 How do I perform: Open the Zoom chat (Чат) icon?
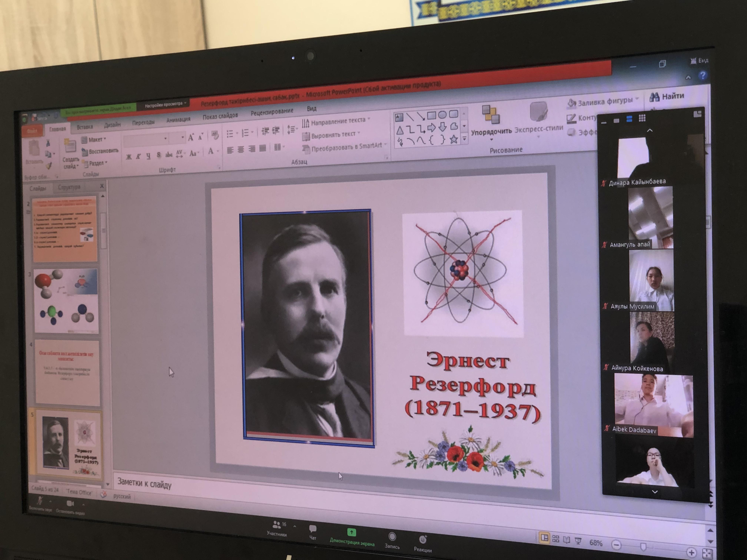point(313,529)
